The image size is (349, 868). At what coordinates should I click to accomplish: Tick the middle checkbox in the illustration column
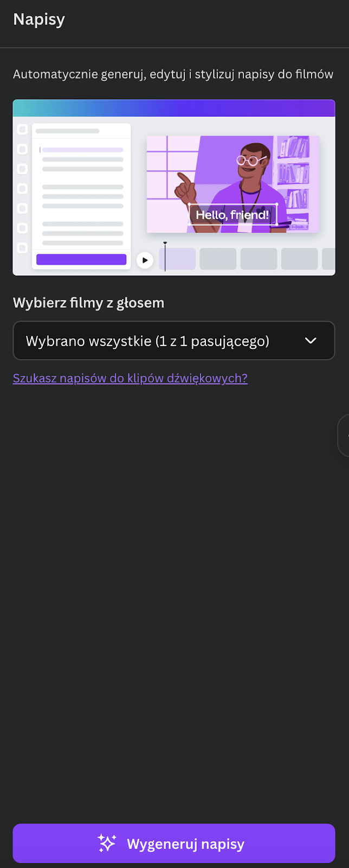(x=22, y=188)
